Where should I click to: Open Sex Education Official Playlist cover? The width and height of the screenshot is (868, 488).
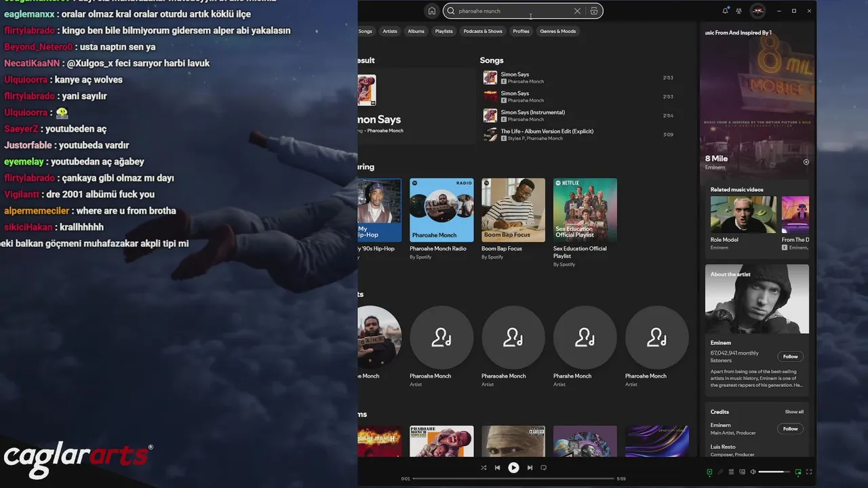tap(585, 210)
